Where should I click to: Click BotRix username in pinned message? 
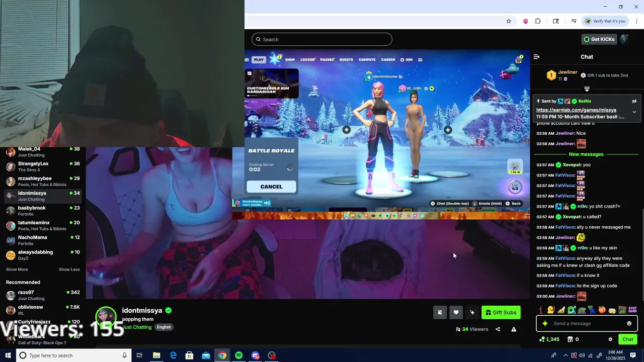585,101
